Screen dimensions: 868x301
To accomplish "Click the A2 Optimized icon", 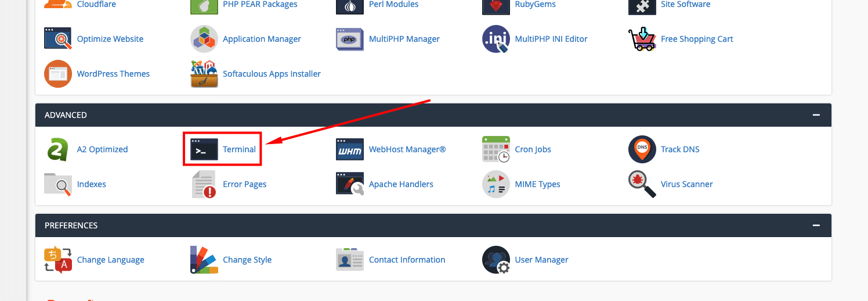I will click(x=58, y=149).
